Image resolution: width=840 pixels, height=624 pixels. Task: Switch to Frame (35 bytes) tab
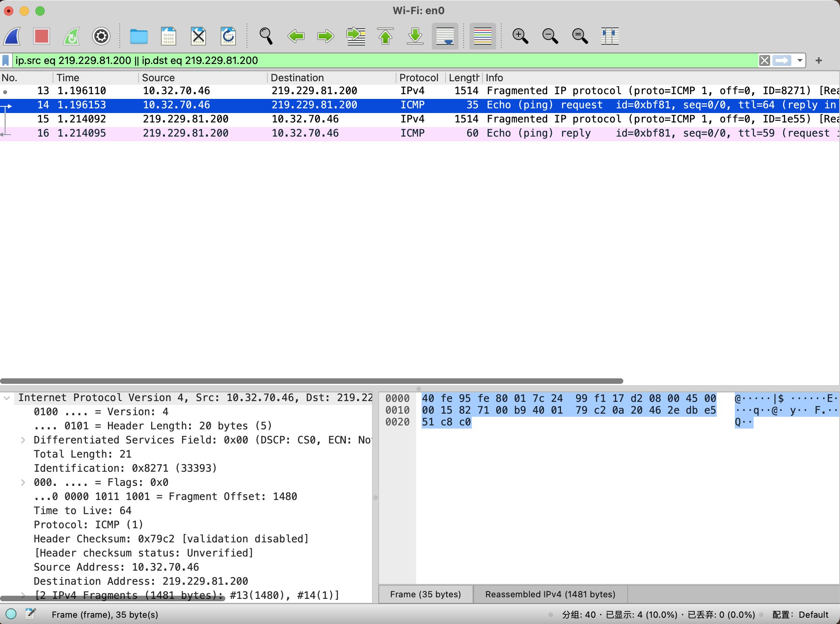[x=425, y=595]
